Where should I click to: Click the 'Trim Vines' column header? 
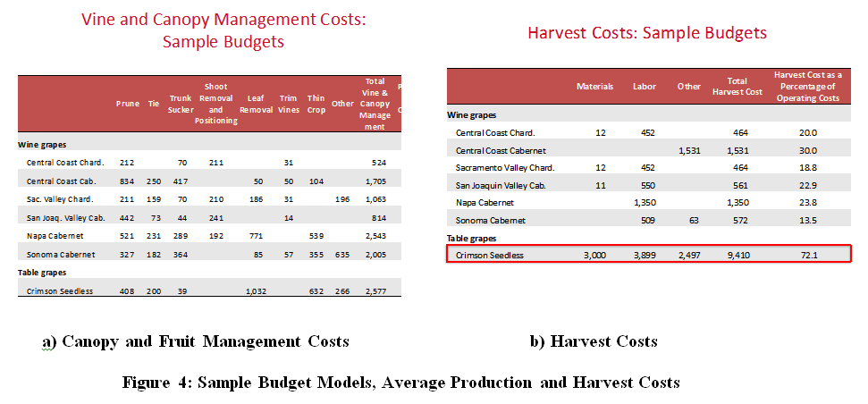[289, 104]
